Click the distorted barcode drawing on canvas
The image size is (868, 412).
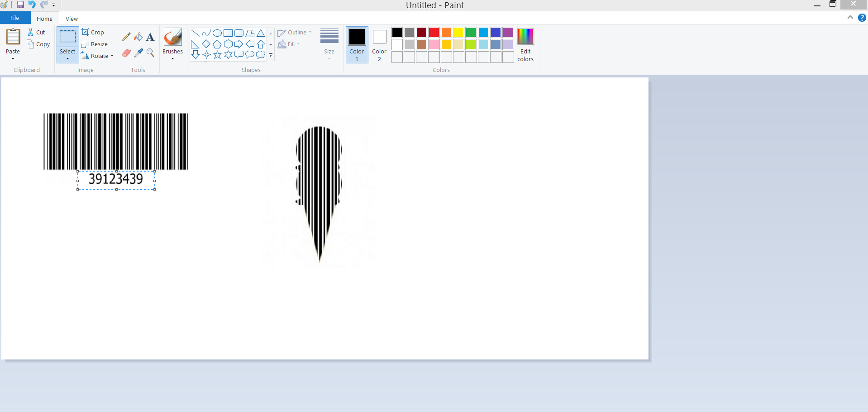click(x=319, y=194)
